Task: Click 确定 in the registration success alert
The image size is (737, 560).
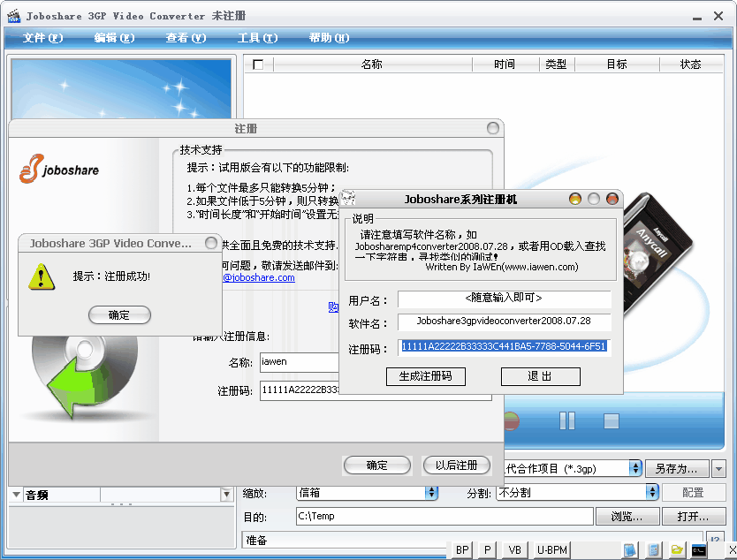Action: pos(119,315)
